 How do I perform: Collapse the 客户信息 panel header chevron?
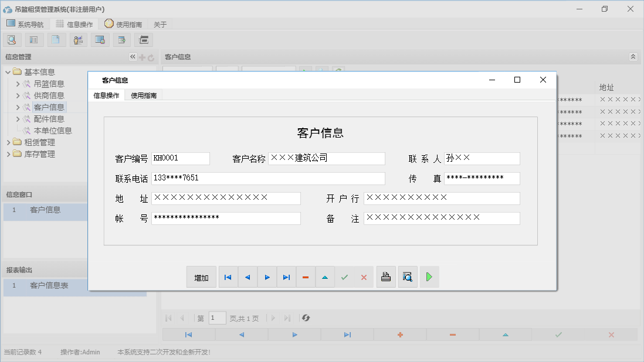(633, 57)
